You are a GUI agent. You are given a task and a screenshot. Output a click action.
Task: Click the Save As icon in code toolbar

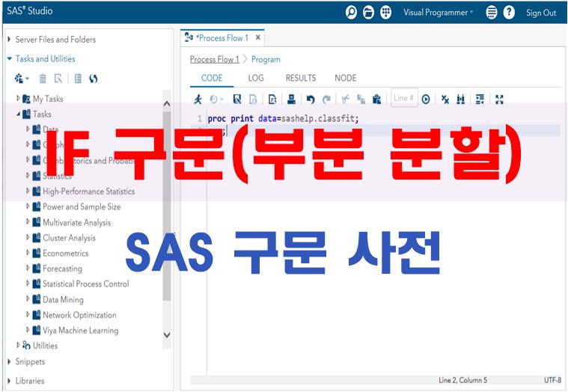click(253, 99)
